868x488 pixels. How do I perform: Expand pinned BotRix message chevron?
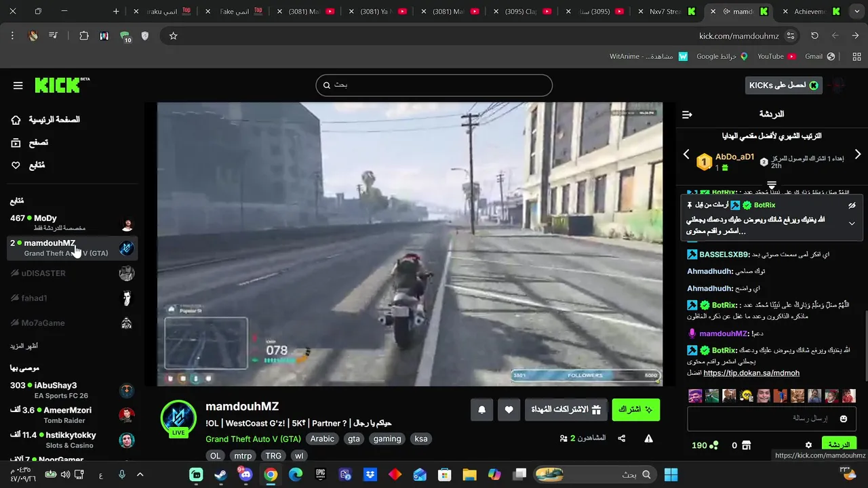(852, 224)
